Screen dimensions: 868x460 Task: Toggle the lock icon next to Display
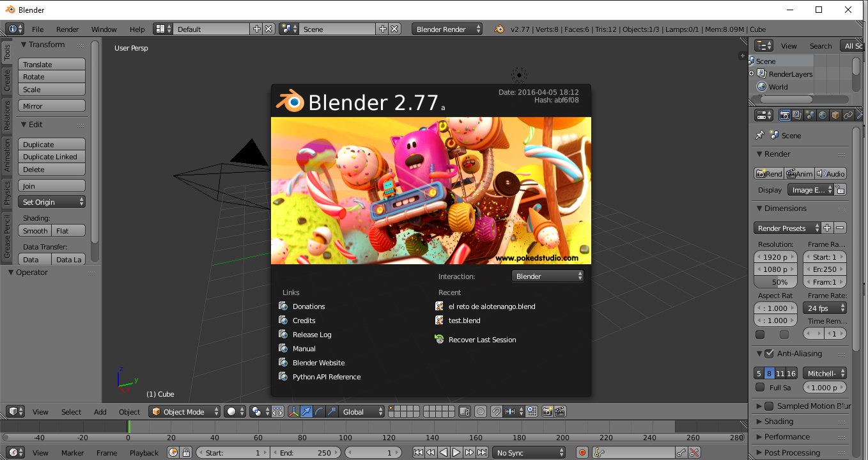(x=841, y=189)
